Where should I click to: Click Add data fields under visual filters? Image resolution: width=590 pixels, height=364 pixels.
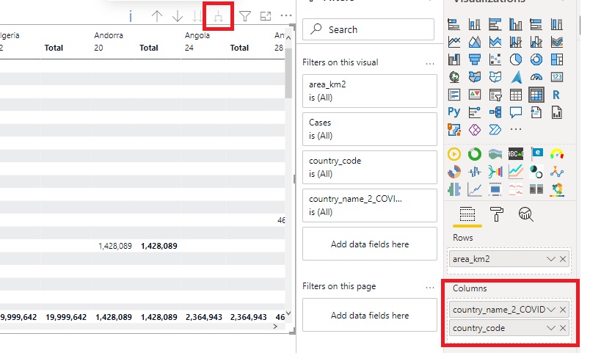pos(370,244)
